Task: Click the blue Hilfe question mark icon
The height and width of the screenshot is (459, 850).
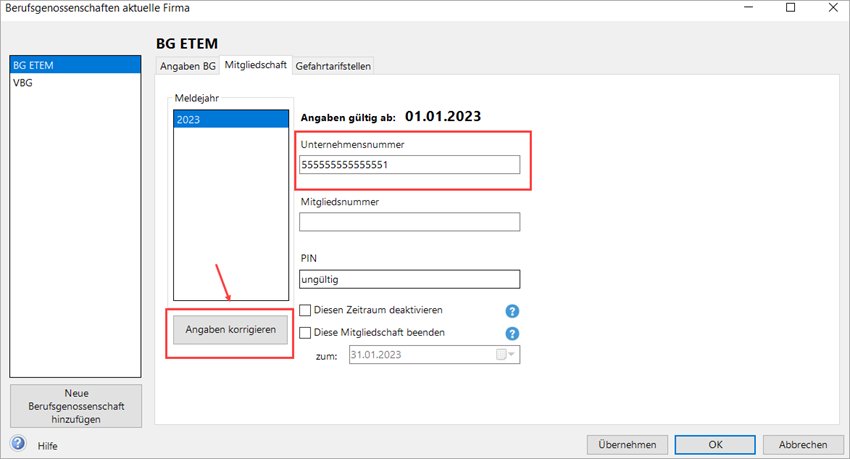Action: click(x=18, y=443)
